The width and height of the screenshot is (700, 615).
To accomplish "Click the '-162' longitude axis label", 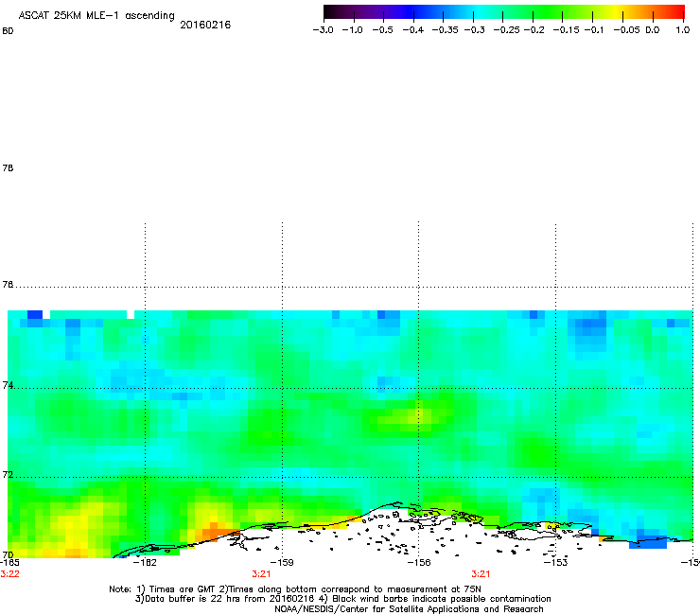I will coord(145,563).
